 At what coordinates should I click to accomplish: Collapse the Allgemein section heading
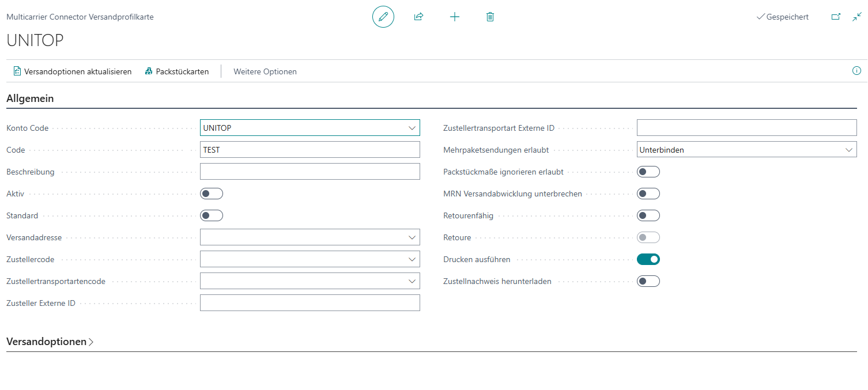point(30,99)
